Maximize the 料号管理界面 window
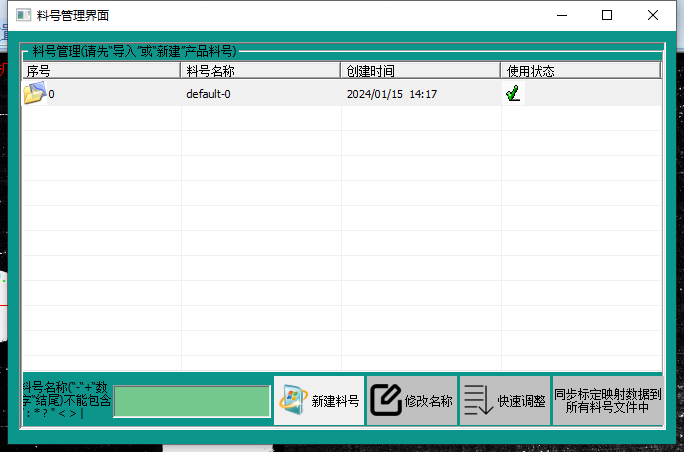Viewport: 684px width, 452px height. click(607, 15)
